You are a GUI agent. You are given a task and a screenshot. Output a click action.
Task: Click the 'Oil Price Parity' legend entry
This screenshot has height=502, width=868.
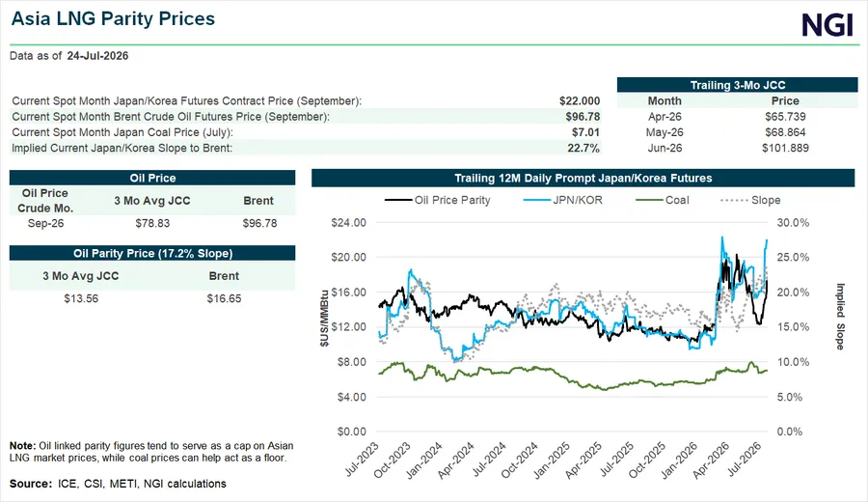(437, 200)
